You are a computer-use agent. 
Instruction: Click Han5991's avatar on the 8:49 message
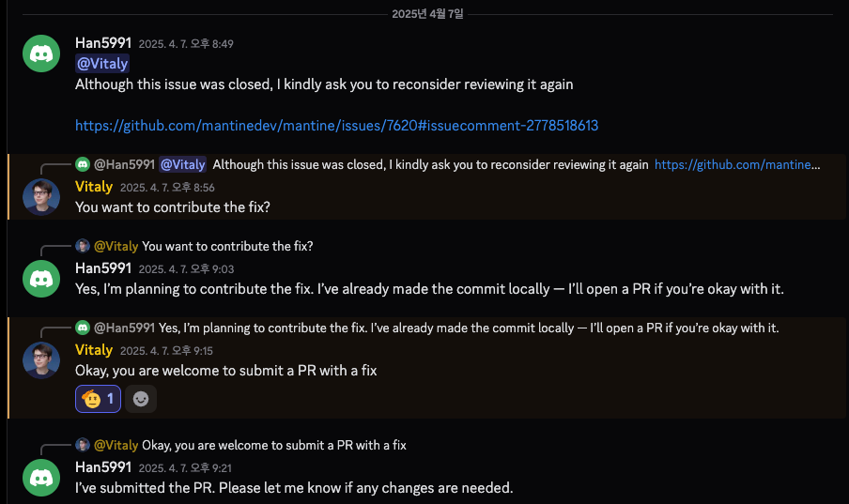point(41,54)
